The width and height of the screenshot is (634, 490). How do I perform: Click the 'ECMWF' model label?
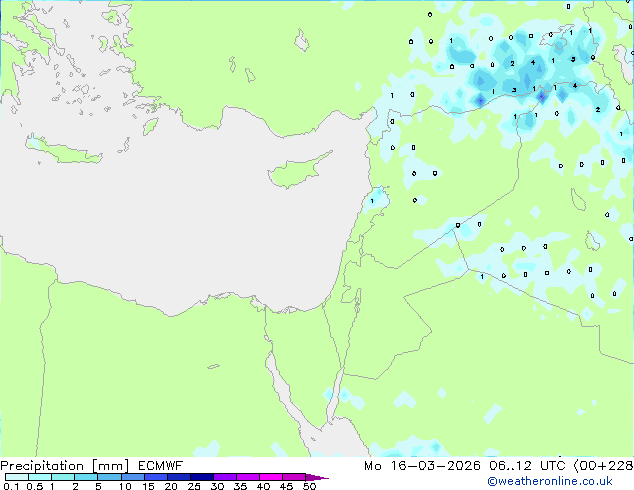click(x=161, y=466)
